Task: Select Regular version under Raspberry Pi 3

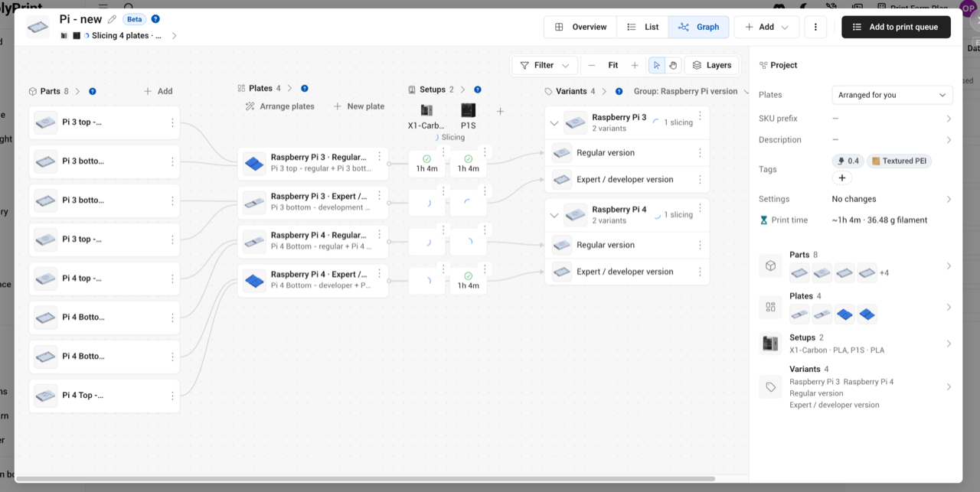Action: pyautogui.click(x=626, y=153)
